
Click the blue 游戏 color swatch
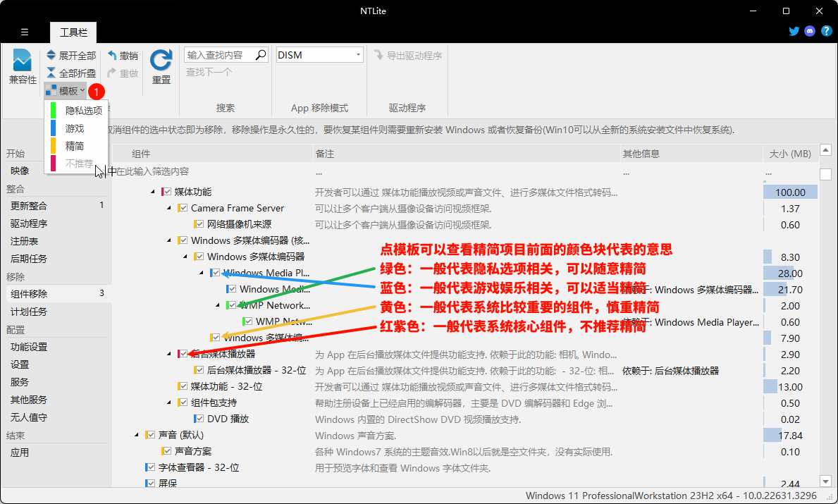pyautogui.click(x=53, y=128)
